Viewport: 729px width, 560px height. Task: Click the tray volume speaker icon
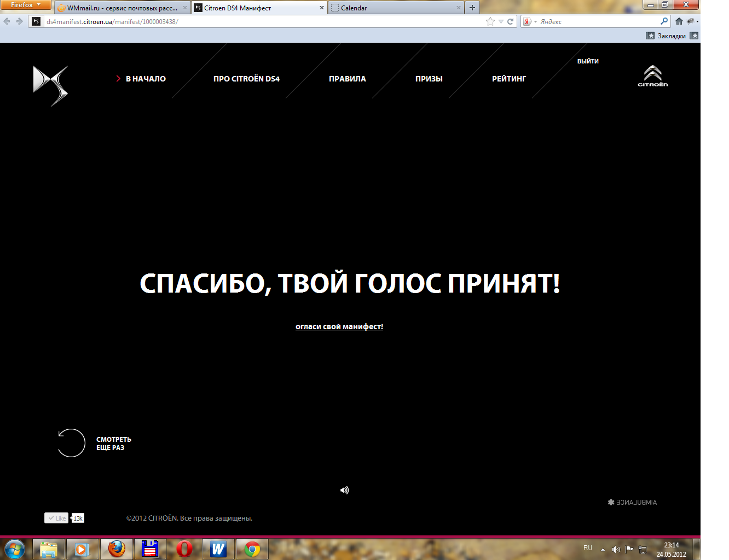[616, 549]
